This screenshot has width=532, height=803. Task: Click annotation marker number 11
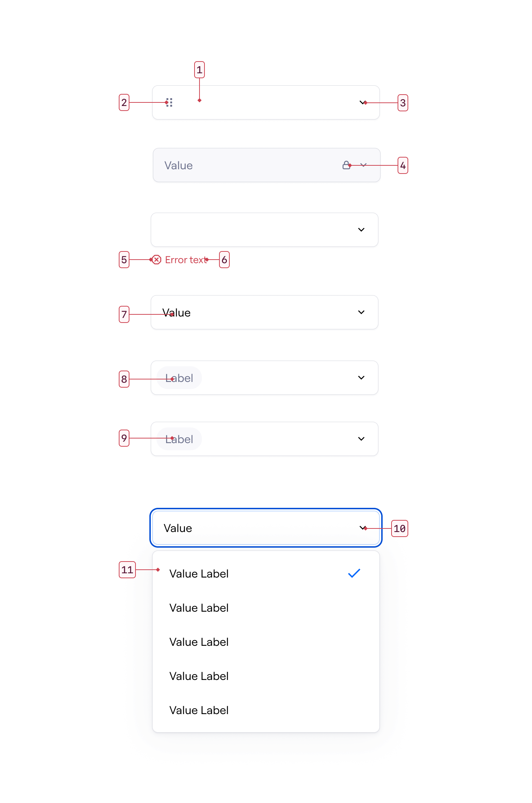(127, 570)
